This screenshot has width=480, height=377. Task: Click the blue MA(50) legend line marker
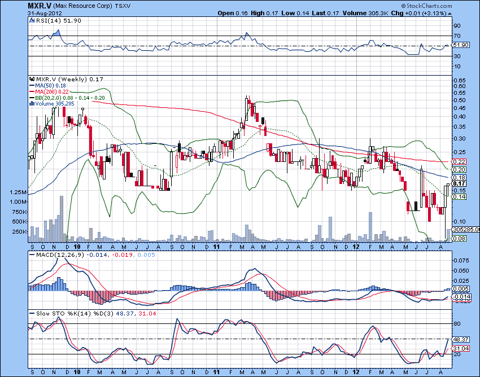point(32,86)
